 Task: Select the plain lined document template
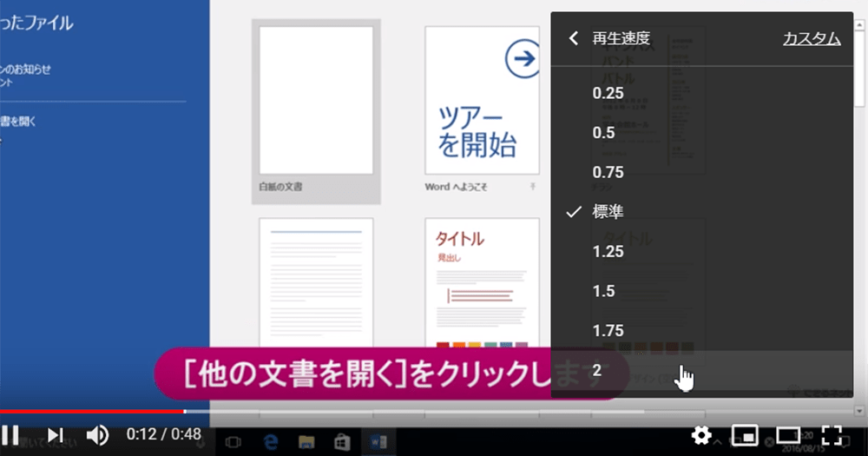(x=316, y=282)
